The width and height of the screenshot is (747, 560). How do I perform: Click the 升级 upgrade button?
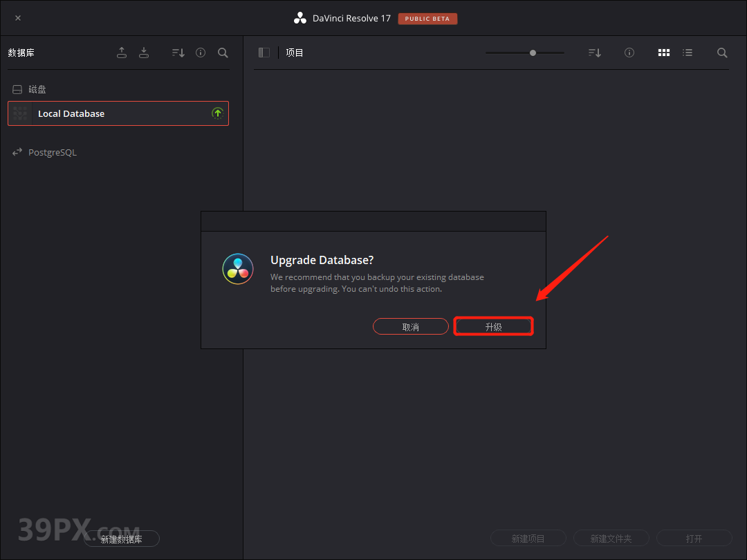coord(494,326)
